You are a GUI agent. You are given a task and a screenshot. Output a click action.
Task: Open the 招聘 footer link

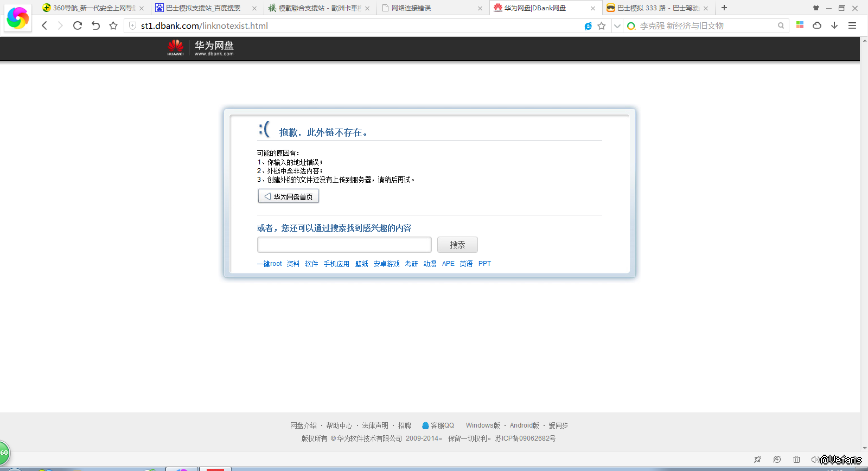405,425
